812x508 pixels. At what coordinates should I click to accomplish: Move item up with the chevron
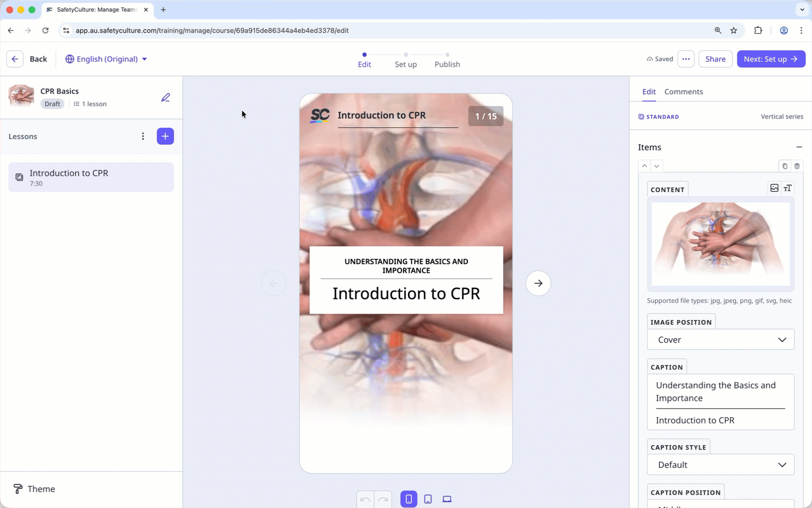(x=644, y=166)
